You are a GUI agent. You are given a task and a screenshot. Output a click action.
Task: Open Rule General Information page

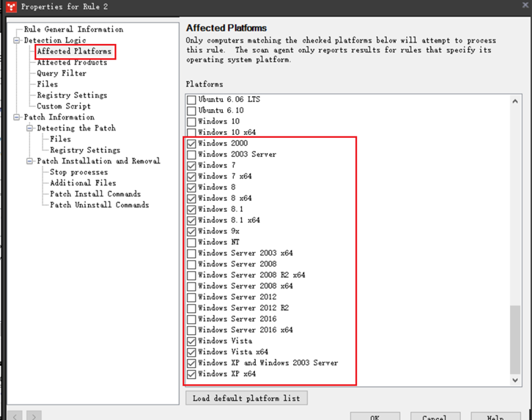(73, 29)
